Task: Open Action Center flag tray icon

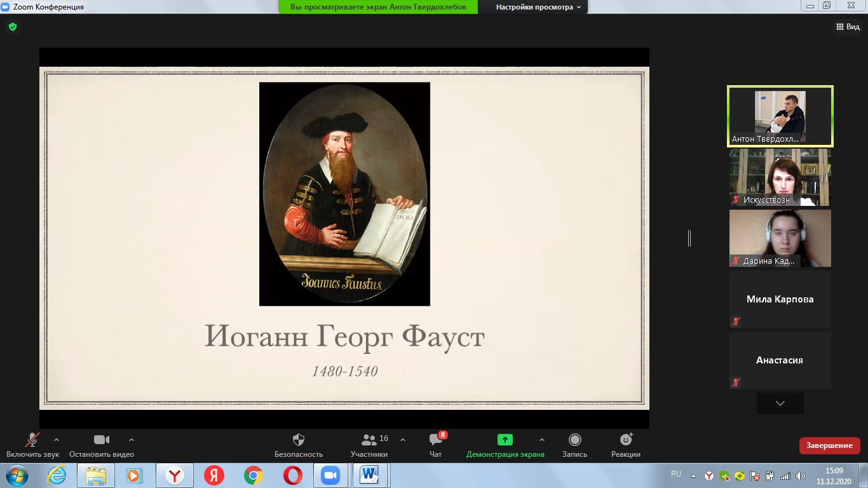Action: 755,475
